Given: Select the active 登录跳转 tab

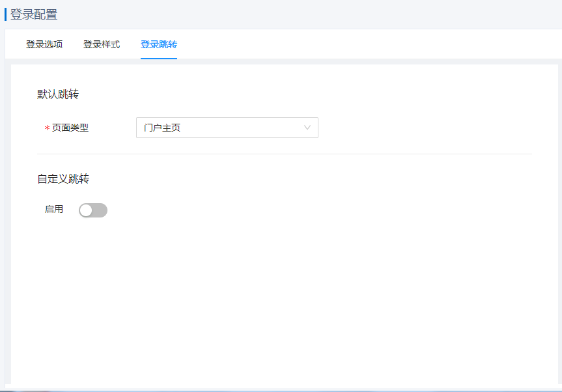Looking at the screenshot, I should tap(158, 45).
